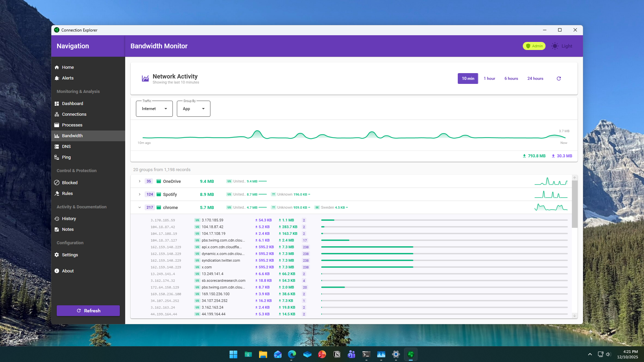Viewport: 644px width, 362px height.
Task: Open the History section
Action: click(69, 218)
